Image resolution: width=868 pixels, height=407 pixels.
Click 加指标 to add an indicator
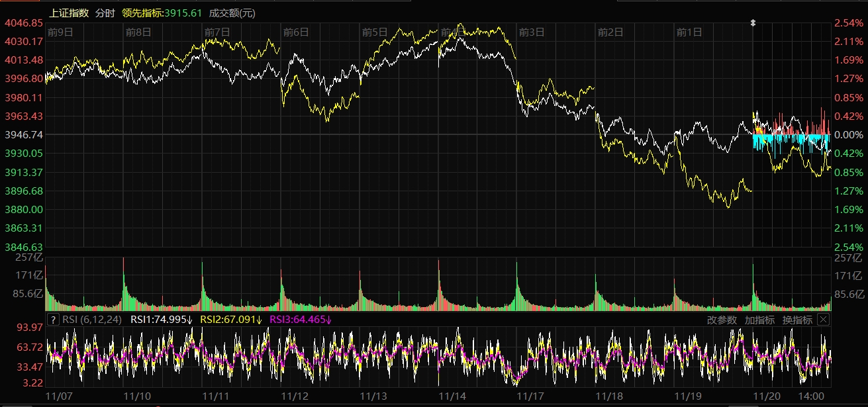pyautogui.click(x=759, y=320)
